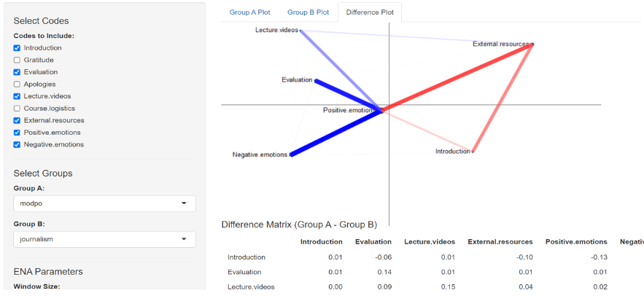Switch to the Group B Plot tab
The image size is (644, 296).
point(308,12)
